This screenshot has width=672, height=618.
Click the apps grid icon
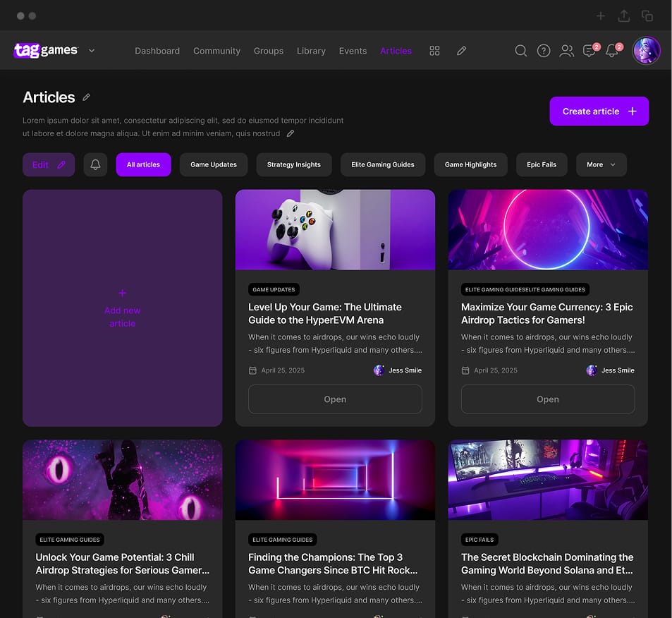(434, 51)
